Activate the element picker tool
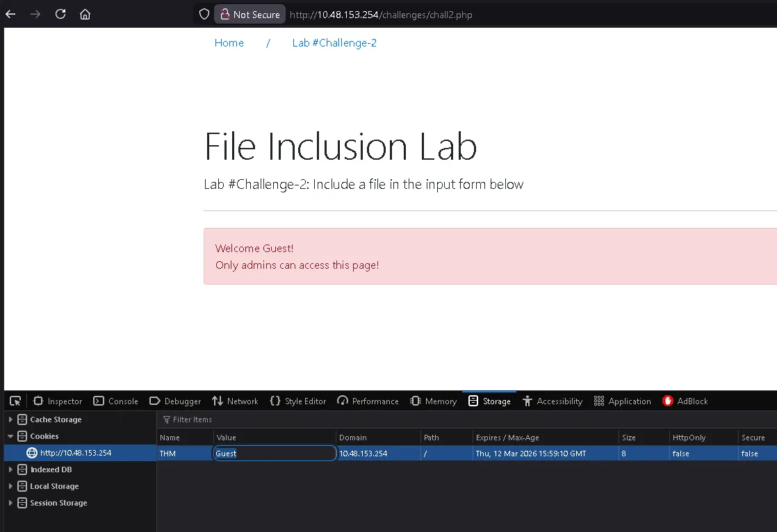 pyautogui.click(x=15, y=401)
